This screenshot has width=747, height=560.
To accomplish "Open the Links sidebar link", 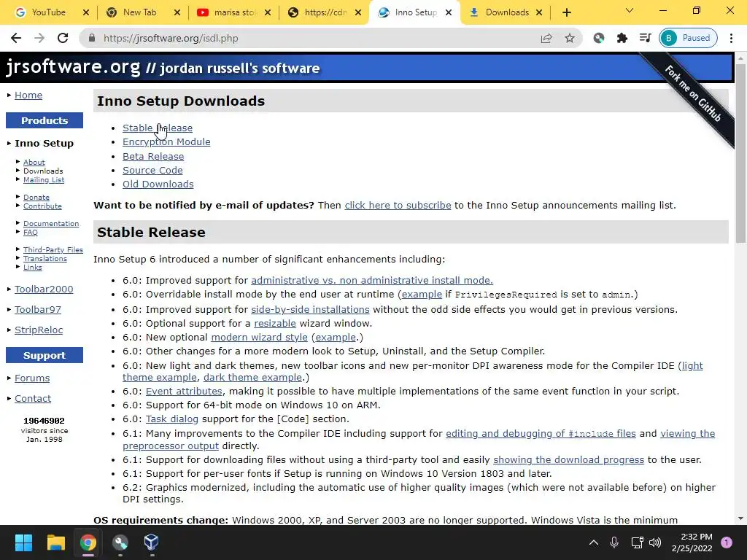I will click(32, 267).
